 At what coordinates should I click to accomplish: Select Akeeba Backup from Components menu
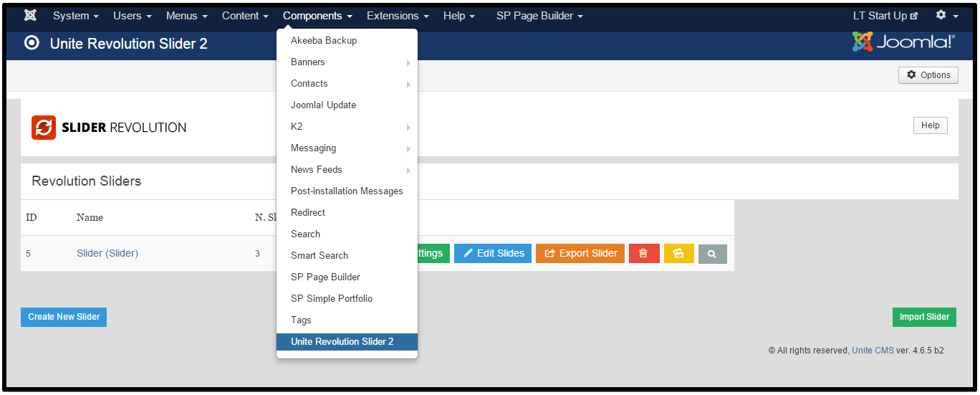pyautogui.click(x=347, y=41)
